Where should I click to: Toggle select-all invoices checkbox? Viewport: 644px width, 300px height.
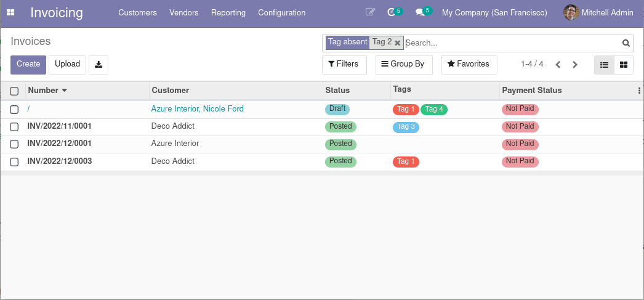[x=14, y=91]
